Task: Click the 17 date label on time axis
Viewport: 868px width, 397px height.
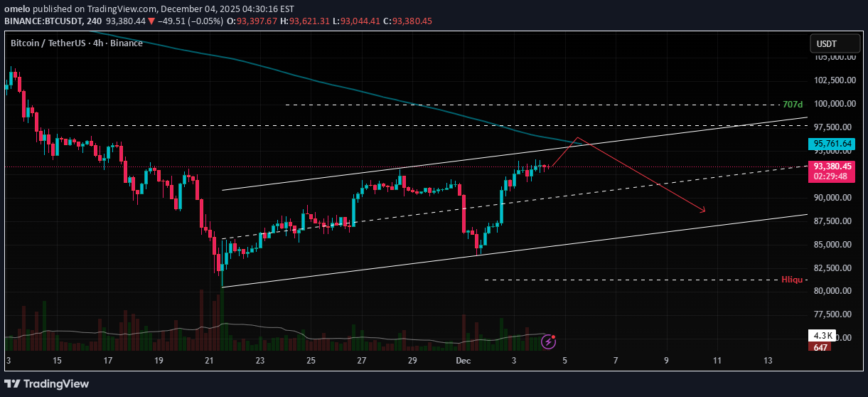Action: pyautogui.click(x=107, y=361)
